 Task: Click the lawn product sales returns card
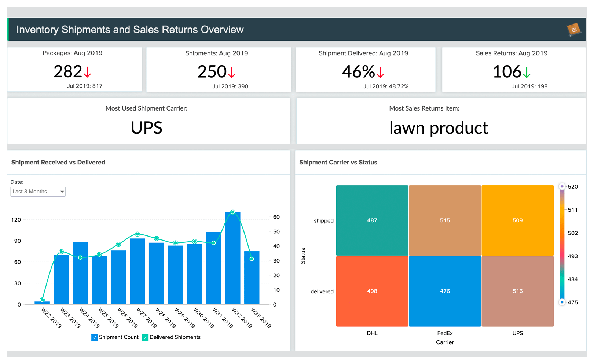439,121
